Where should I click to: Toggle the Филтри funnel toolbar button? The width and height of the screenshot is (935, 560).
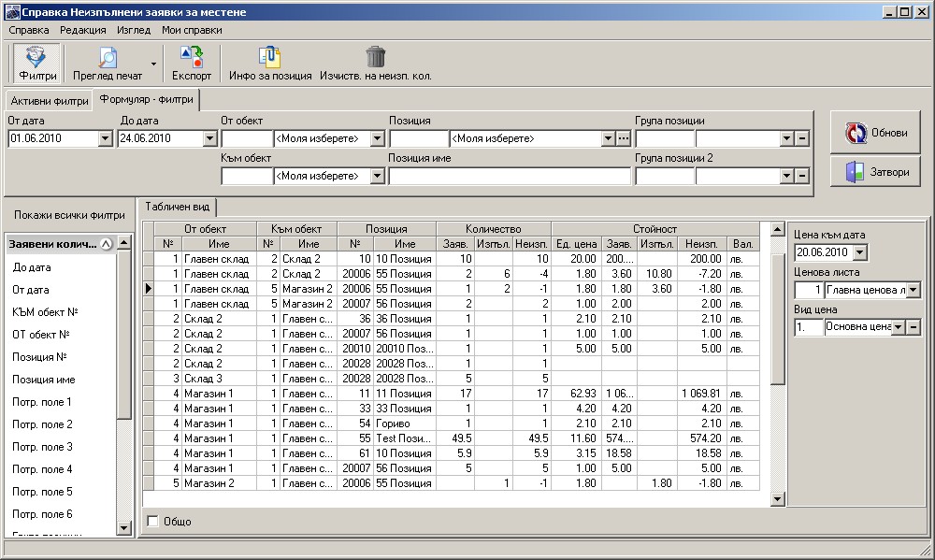point(37,64)
